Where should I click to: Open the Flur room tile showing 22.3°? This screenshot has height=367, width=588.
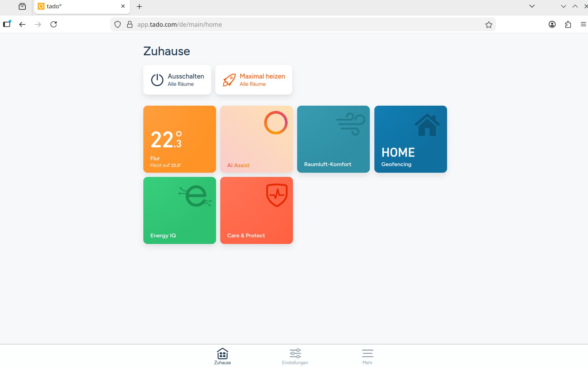[x=180, y=139]
